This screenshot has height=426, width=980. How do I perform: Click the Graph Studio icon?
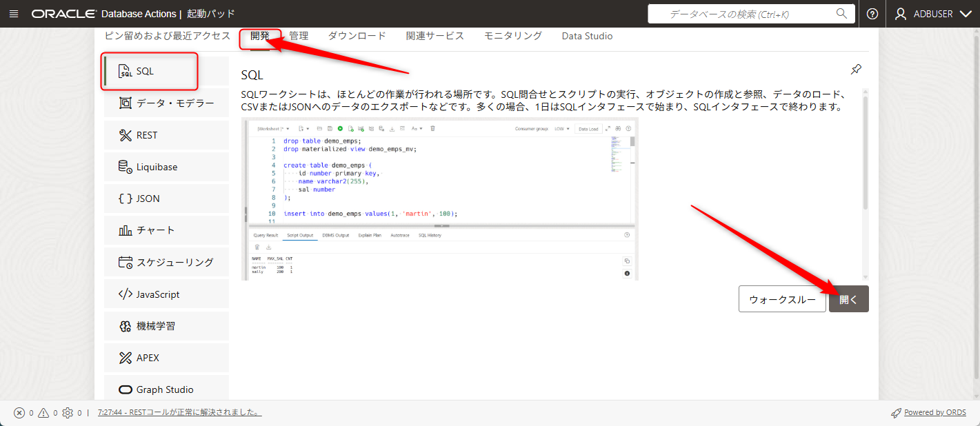(125, 389)
